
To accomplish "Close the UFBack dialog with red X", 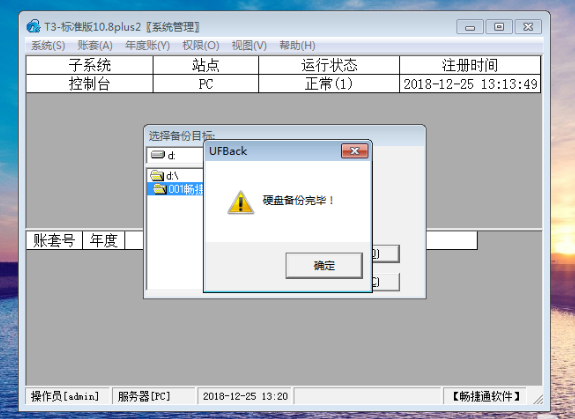I will pos(355,151).
